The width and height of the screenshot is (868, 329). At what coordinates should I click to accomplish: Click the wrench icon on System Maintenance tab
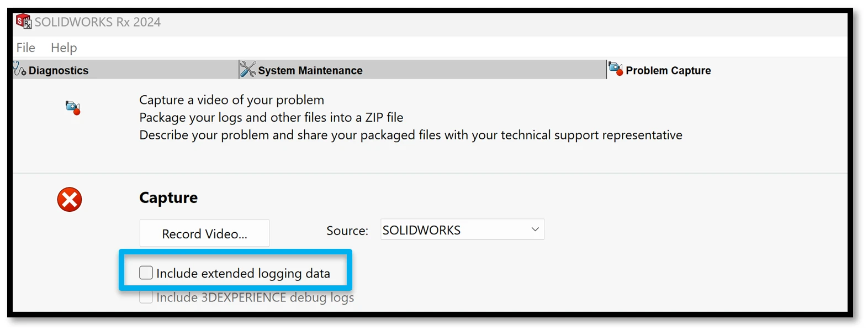click(x=248, y=70)
